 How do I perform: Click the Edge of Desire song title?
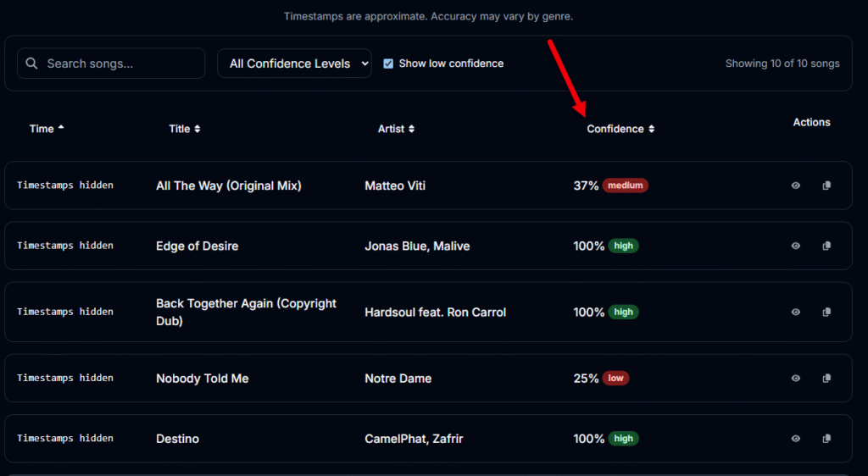pyautogui.click(x=197, y=246)
